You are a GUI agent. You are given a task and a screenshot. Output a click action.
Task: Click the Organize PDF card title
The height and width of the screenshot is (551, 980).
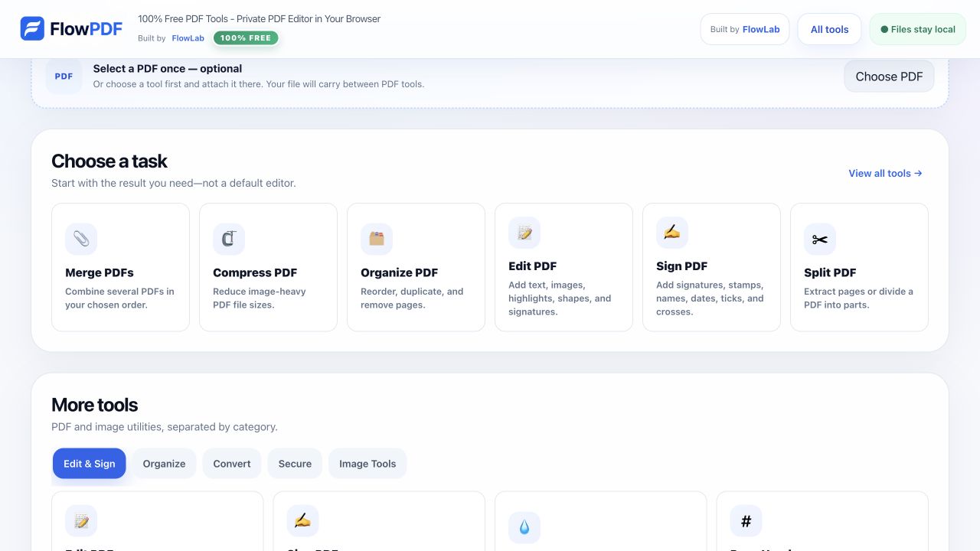pyautogui.click(x=400, y=272)
